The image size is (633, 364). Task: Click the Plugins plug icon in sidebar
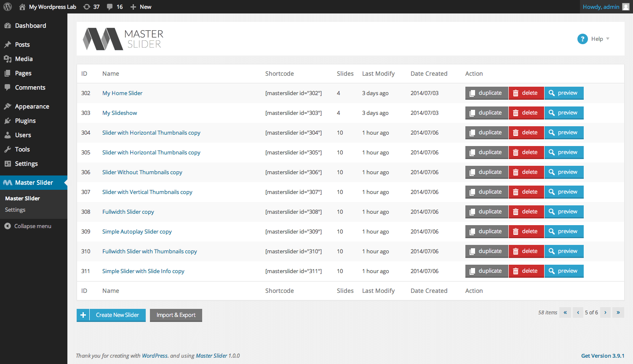[8, 121]
